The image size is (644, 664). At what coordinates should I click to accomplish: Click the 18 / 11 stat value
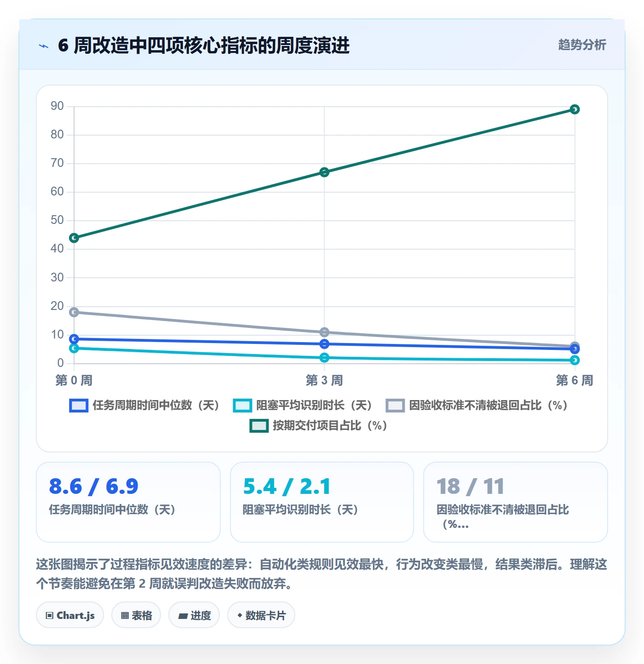[x=470, y=487]
